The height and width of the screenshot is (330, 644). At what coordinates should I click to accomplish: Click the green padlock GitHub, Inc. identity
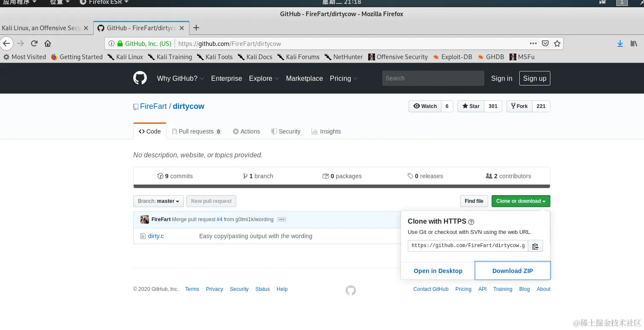[144, 43]
